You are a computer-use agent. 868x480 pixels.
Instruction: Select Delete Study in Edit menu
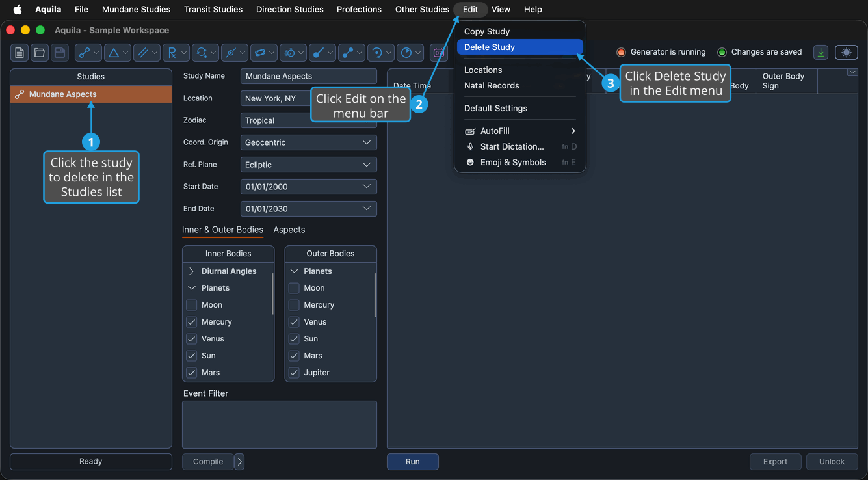click(x=520, y=47)
